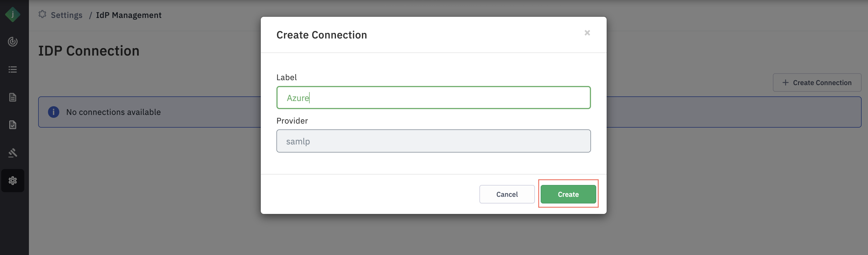Click the gear icon beside Settings breadcrumb
Screen dimensions: 868x255
tap(42, 14)
